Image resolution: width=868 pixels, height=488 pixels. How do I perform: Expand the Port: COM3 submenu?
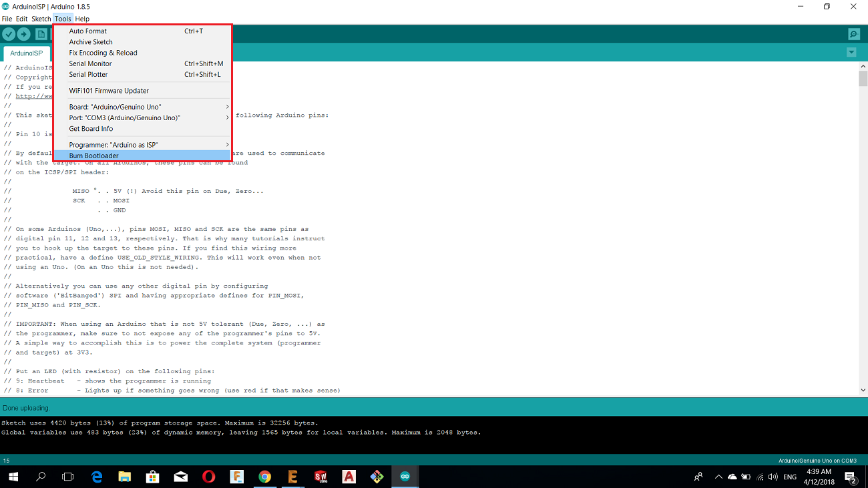[142, 117]
